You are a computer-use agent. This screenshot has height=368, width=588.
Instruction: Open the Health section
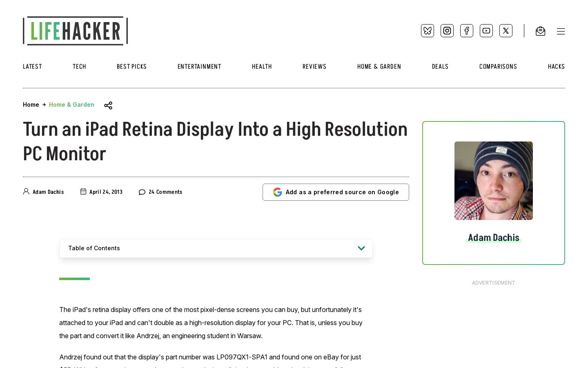(262, 67)
